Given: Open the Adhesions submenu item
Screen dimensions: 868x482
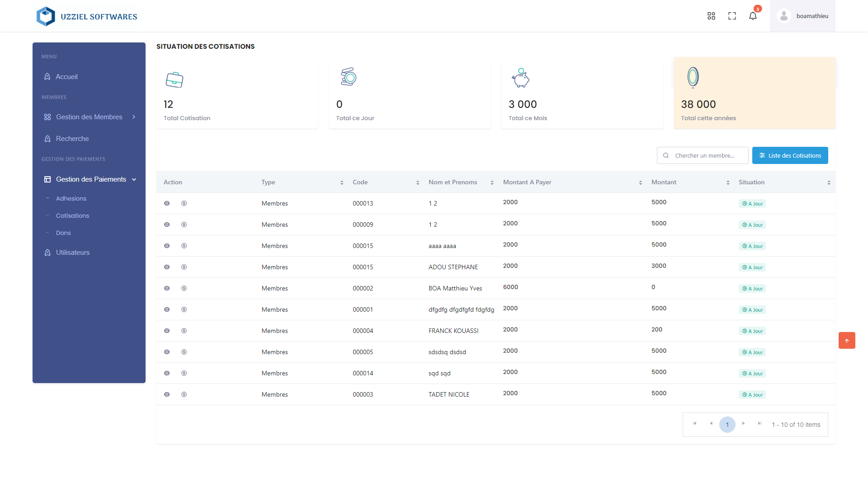Looking at the screenshot, I should 71,198.
